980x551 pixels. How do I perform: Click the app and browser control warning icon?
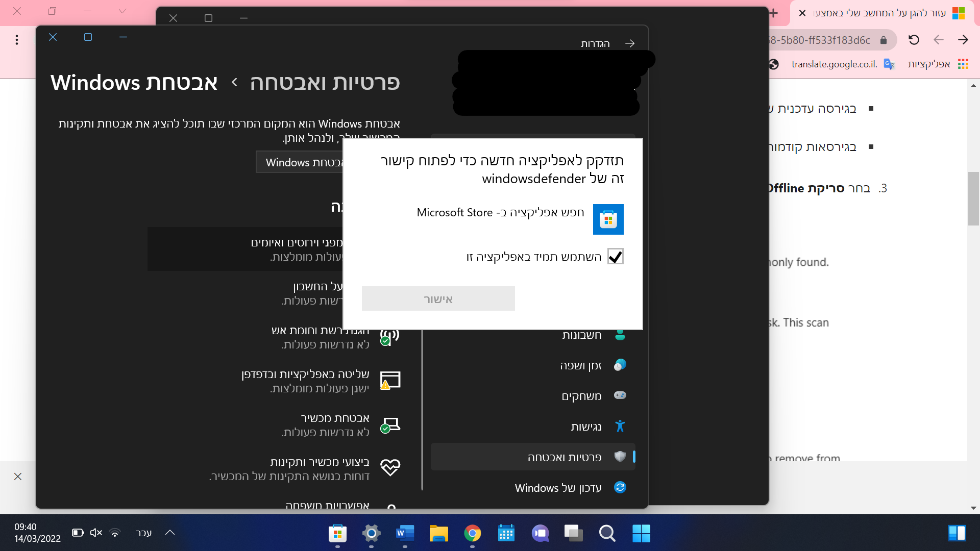390,381
